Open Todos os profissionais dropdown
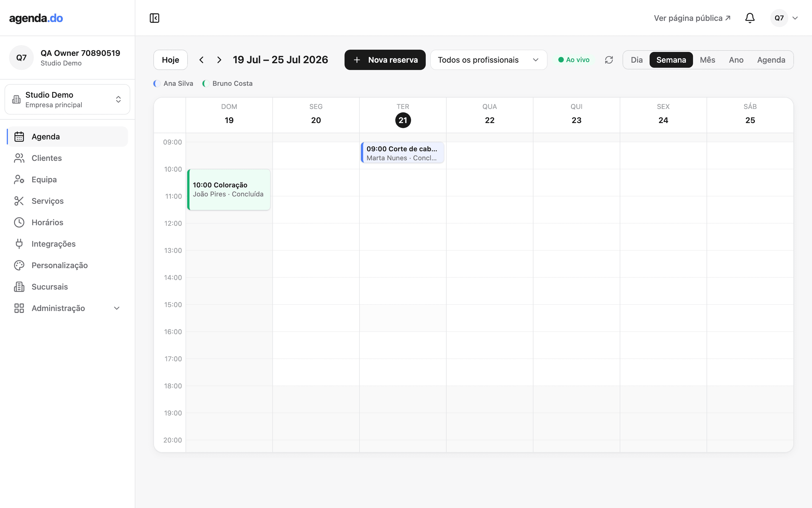 [x=489, y=60]
